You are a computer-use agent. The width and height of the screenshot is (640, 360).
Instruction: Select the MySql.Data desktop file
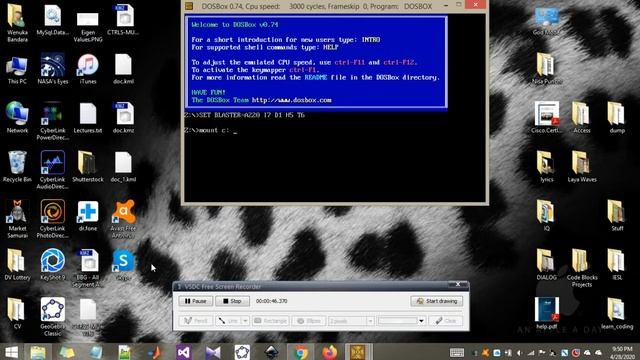coord(53,20)
